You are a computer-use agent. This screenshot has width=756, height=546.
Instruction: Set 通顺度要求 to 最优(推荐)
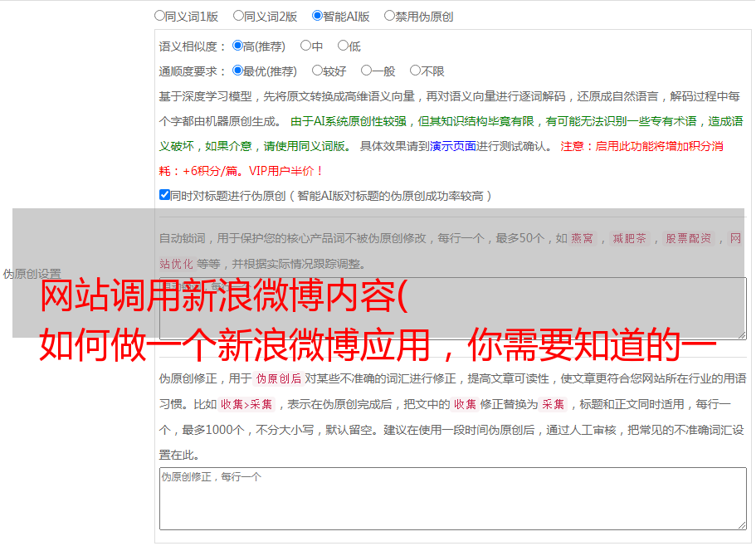tap(237, 71)
